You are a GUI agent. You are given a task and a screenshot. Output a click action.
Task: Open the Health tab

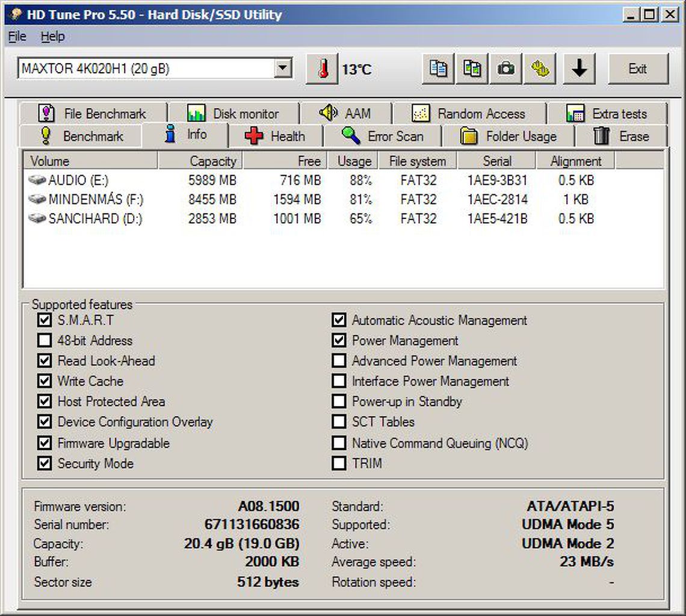[x=276, y=136]
